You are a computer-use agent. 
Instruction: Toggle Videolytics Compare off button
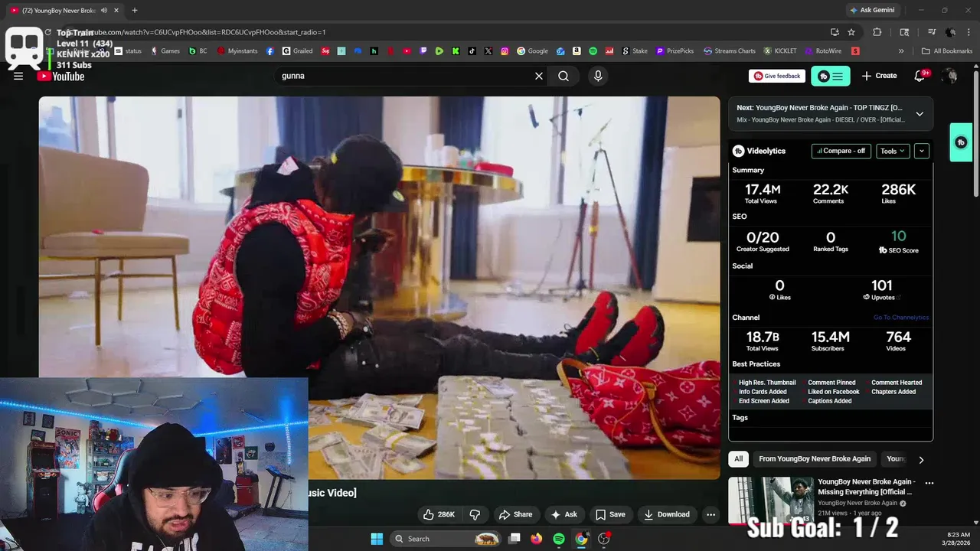pyautogui.click(x=841, y=151)
